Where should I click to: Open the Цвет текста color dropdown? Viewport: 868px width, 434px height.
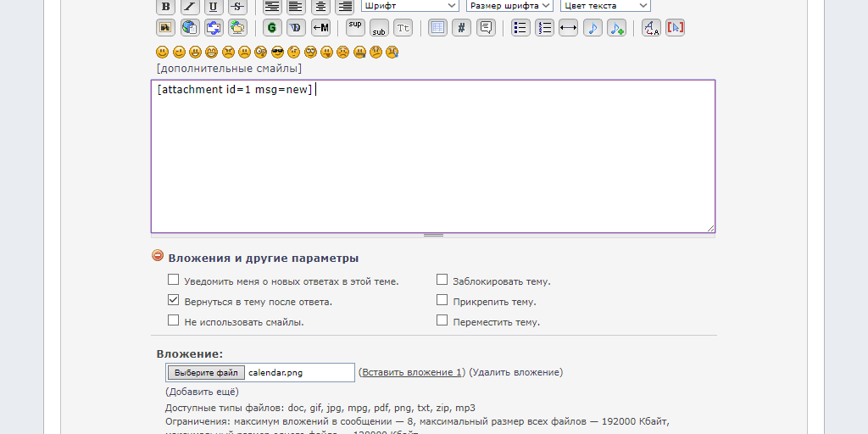click(604, 6)
